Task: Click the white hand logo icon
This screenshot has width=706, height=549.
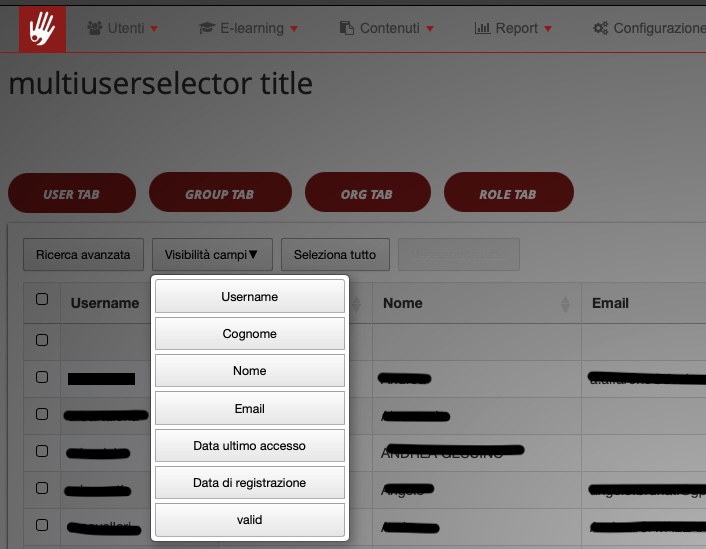Action: (x=42, y=26)
